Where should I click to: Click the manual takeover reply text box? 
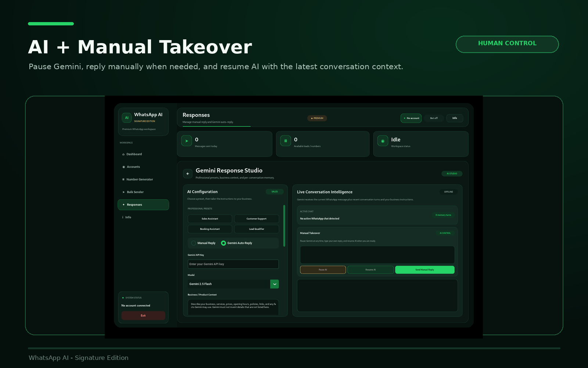(x=377, y=255)
